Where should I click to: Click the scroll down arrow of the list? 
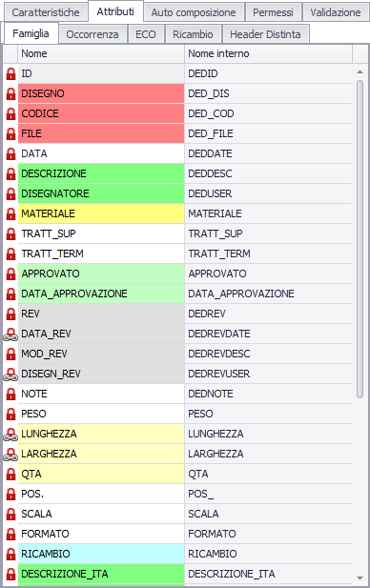pyautogui.click(x=360, y=578)
